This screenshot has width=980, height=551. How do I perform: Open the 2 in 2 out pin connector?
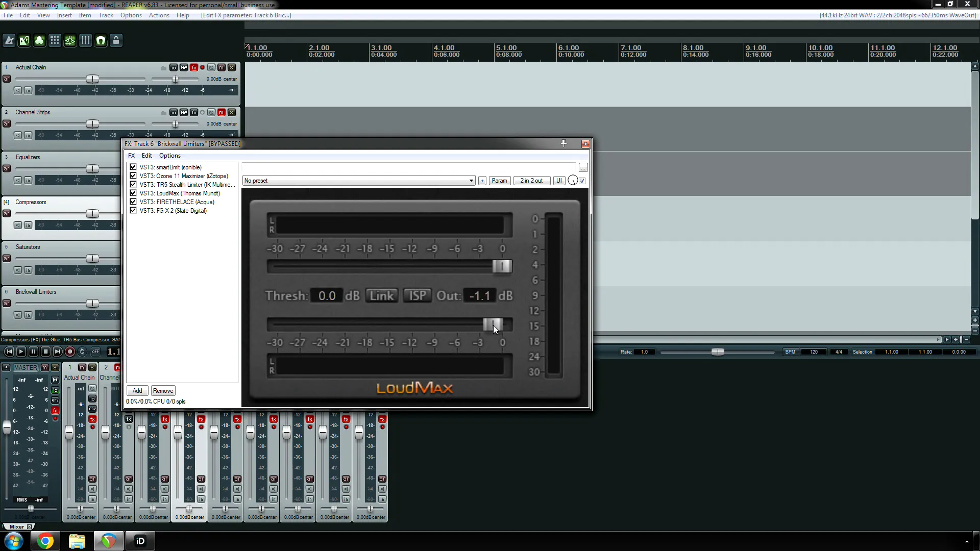pyautogui.click(x=531, y=181)
